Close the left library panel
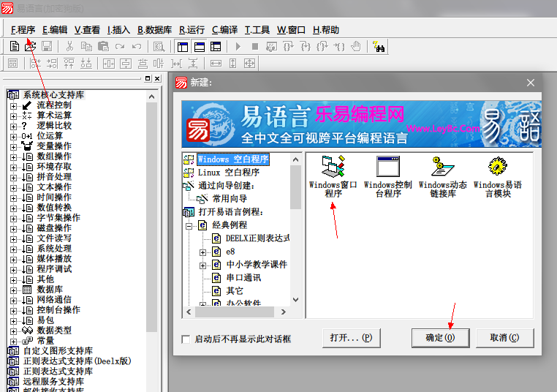 [157, 78]
